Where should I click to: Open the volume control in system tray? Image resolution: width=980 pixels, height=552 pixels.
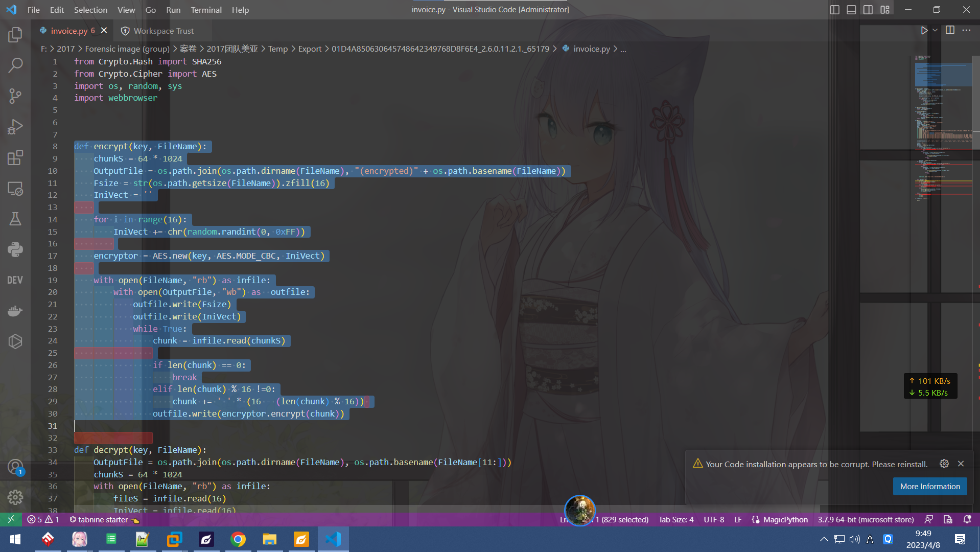click(855, 539)
